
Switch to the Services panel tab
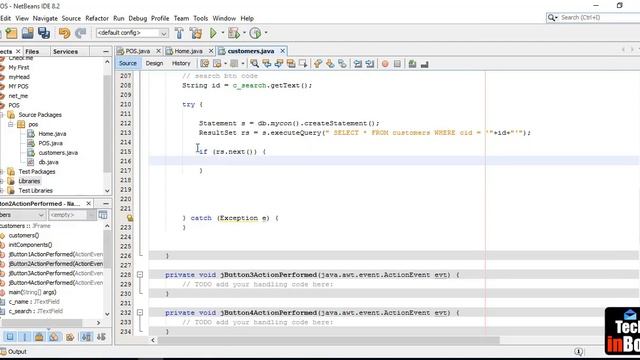coord(65,51)
